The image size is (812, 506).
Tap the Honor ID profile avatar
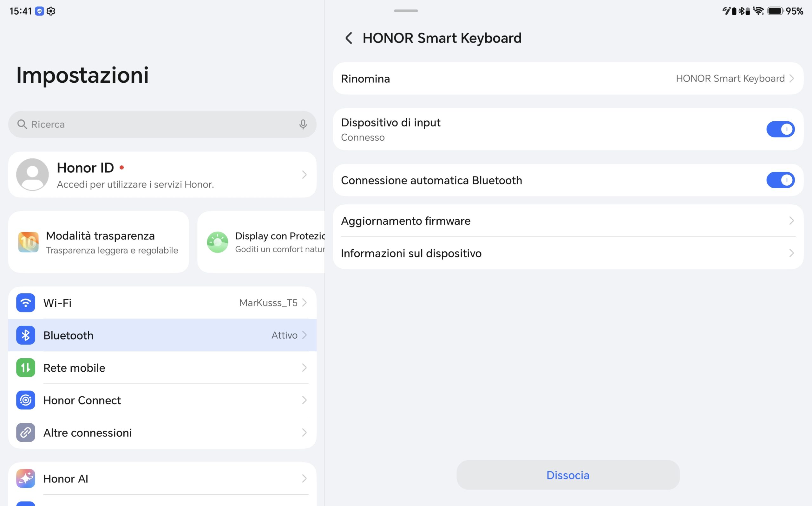pyautogui.click(x=32, y=175)
